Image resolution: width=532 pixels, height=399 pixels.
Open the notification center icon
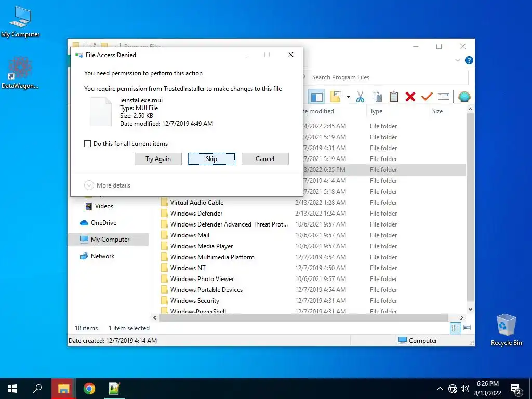pos(516,390)
